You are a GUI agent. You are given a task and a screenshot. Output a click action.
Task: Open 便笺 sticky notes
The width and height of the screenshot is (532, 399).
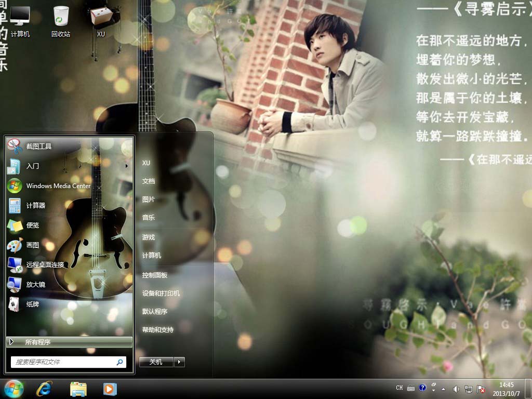pyautogui.click(x=32, y=225)
